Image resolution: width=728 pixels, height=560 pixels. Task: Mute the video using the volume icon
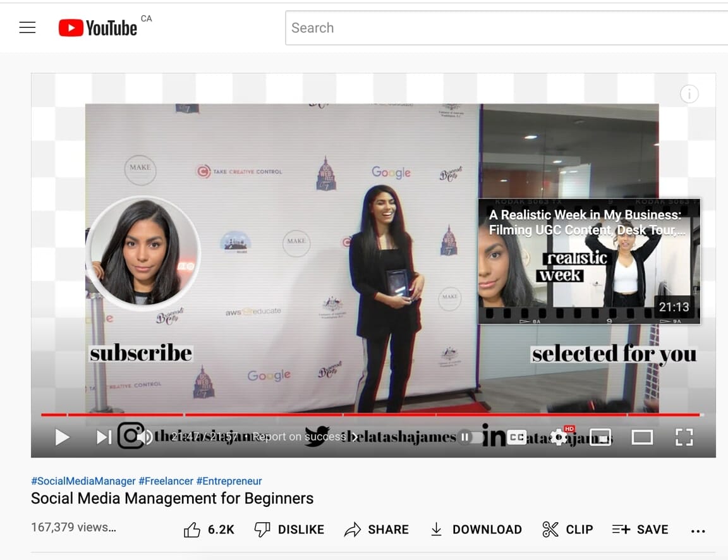[146, 437]
